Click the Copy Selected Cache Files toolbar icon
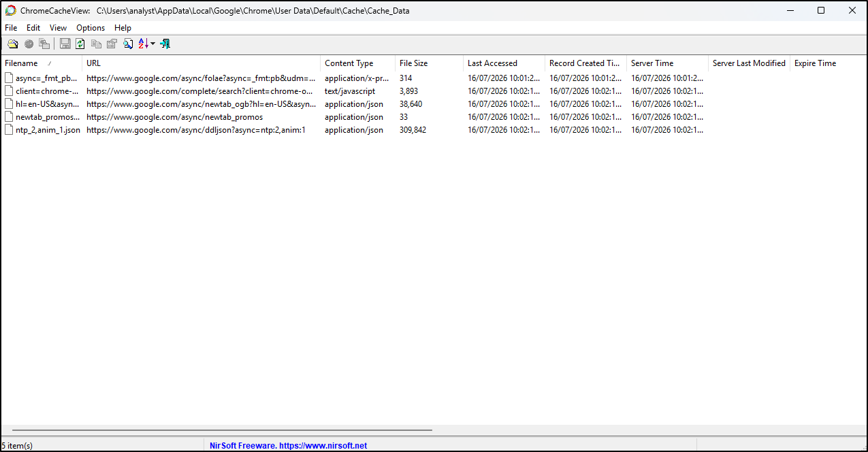Viewport: 868px width, 452px height. click(44, 44)
